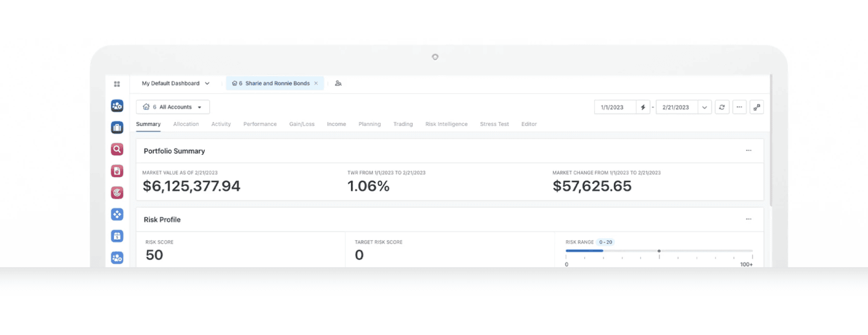Open the All Accounts selector
The width and height of the screenshot is (868, 335).
pos(173,107)
